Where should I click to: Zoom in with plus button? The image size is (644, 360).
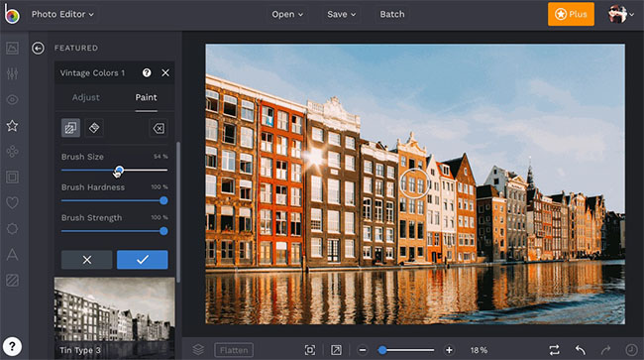point(450,350)
